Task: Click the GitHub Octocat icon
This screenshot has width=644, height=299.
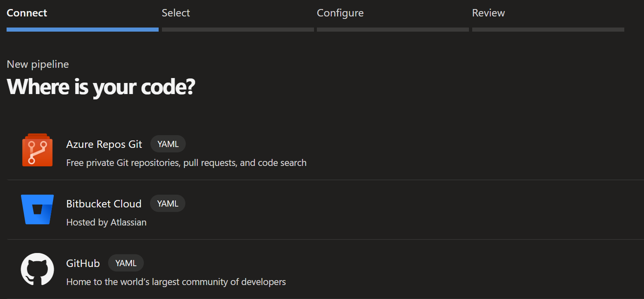Action: coord(37,269)
